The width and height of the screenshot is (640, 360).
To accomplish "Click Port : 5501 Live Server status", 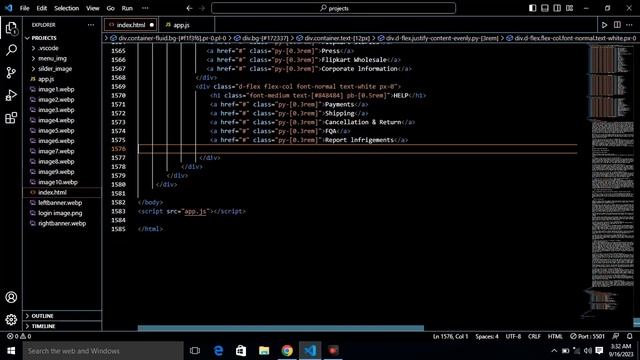I will click(x=587, y=336).
